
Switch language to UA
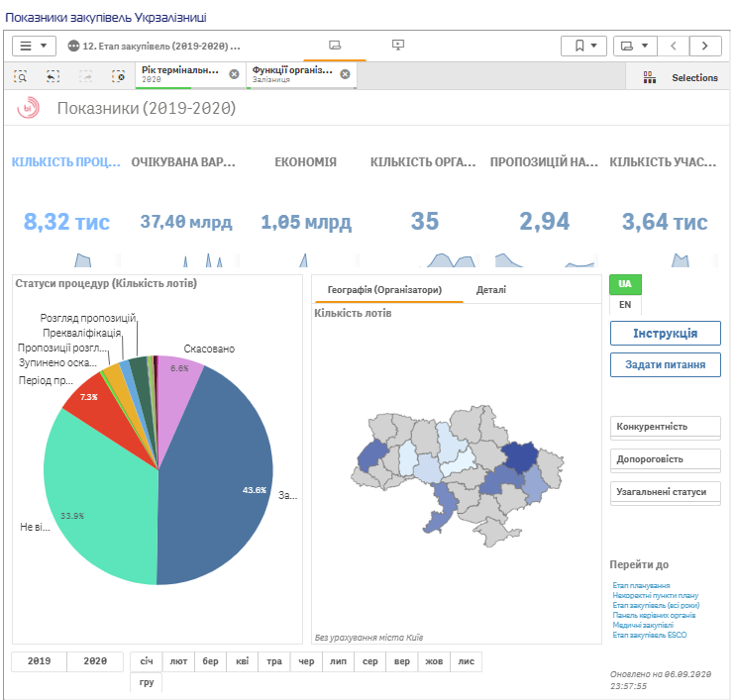pyautogui.click(x=624, y=284)
